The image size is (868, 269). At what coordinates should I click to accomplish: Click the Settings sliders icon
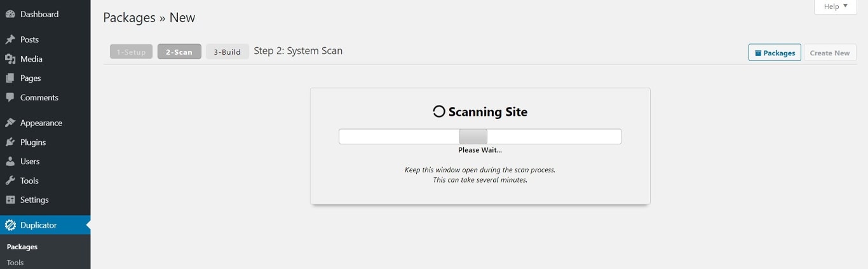tap(10, 200)
